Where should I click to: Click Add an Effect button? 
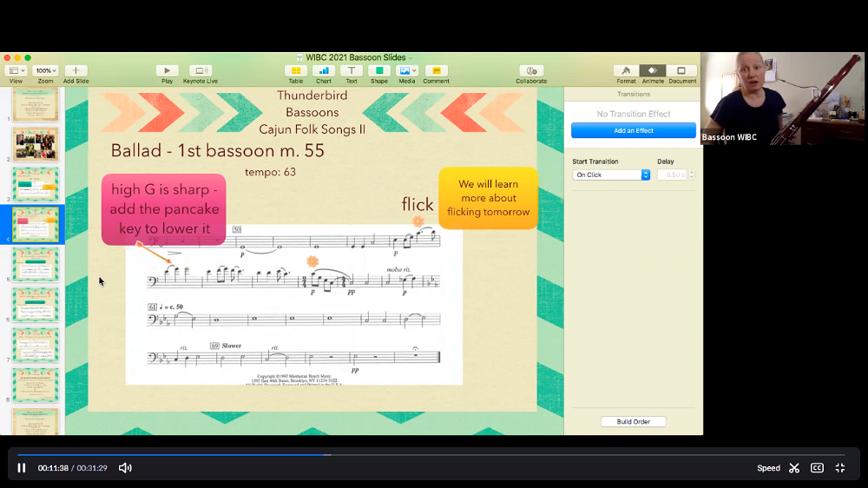pos(634,131)
